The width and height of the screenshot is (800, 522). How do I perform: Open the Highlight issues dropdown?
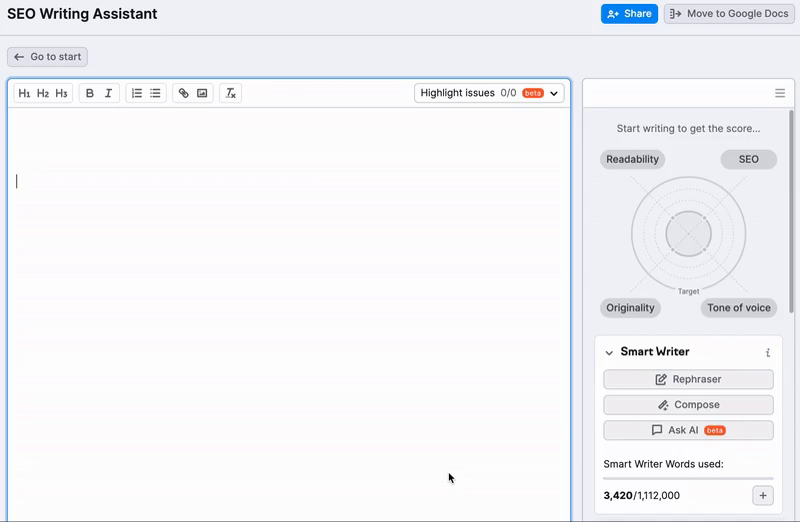point(489,93)
